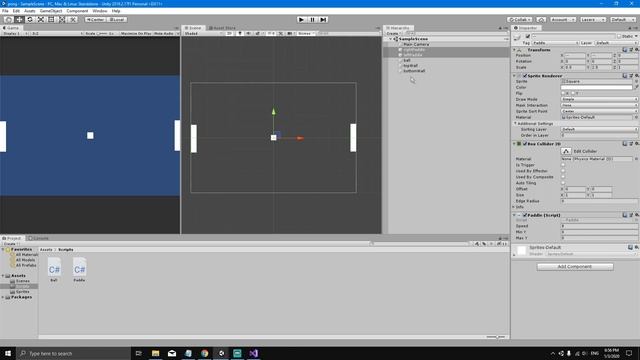Image resolution: width=640 pixels, height=360 pixels.
Task: Toggle the Static checkbox
Action: pos(619,36)
